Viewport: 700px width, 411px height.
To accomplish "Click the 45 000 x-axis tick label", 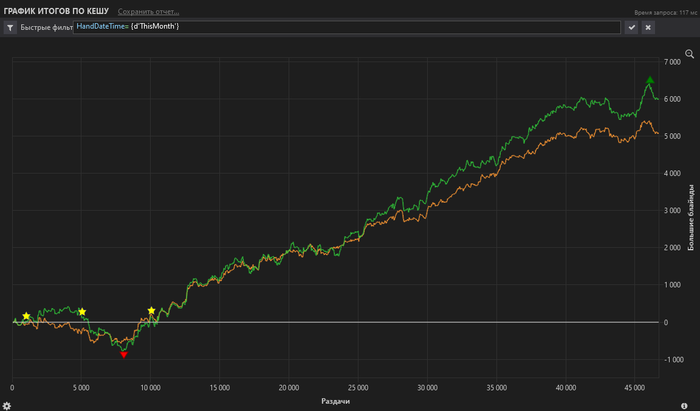I will [x=635, y=388].
